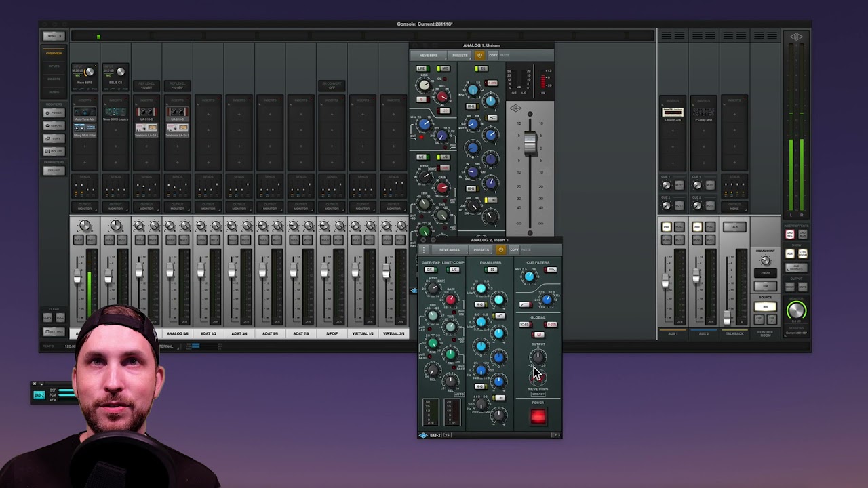Open PRESETS menu in ANALOG 1 Unison window
This screenshot has height=488, width=868.
(460, 55)
